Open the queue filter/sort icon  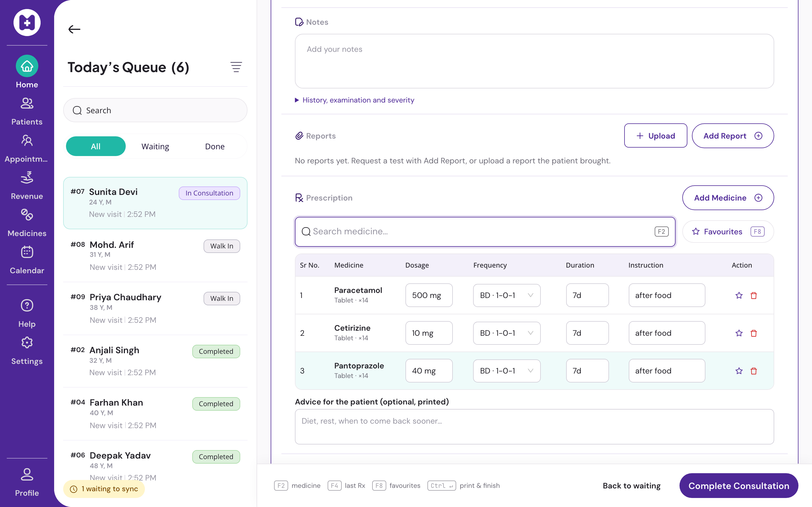coord(236,67)
